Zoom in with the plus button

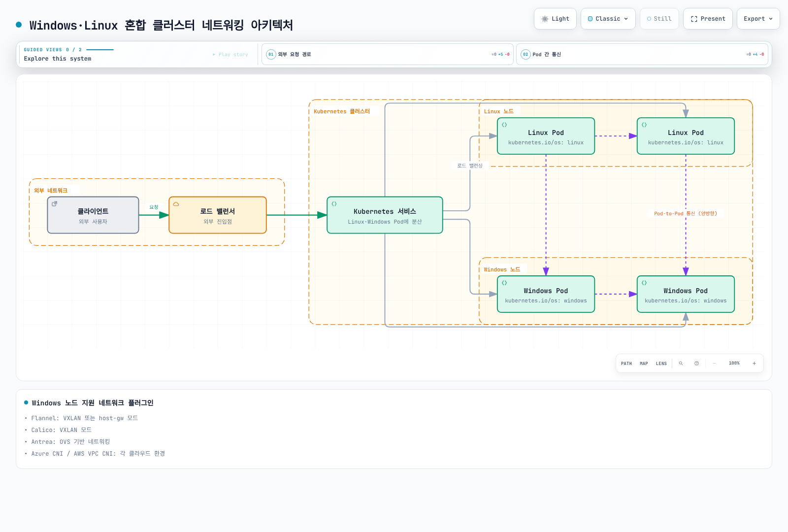pos(754,364)
